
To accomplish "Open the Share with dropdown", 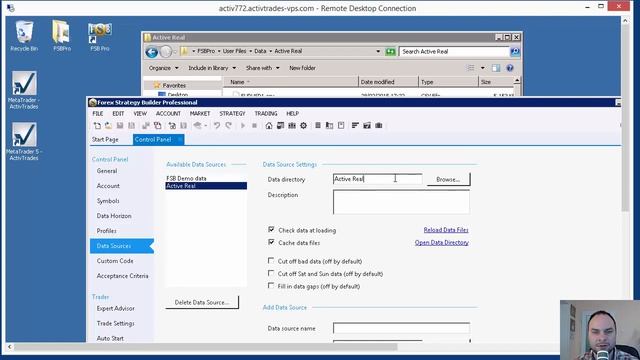I will pyautogui.click(x=262, y=68).
